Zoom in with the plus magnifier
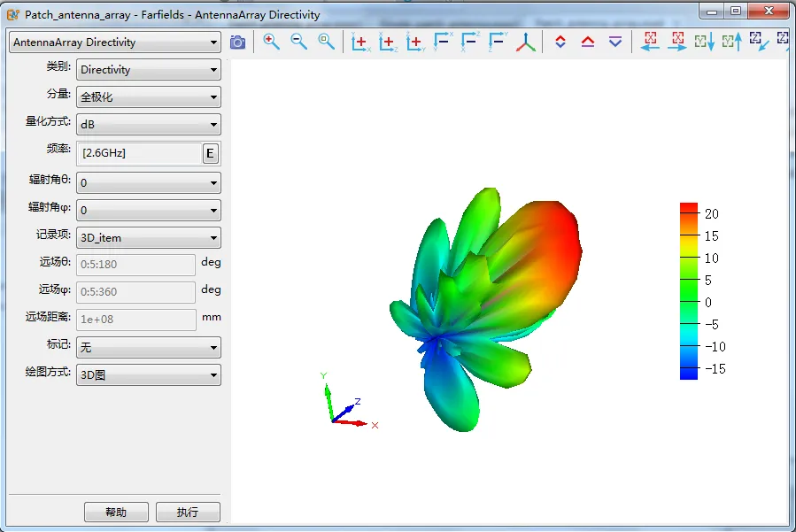Screen dimensions: 796x532 pyautogui.click(x=271, y=42)
